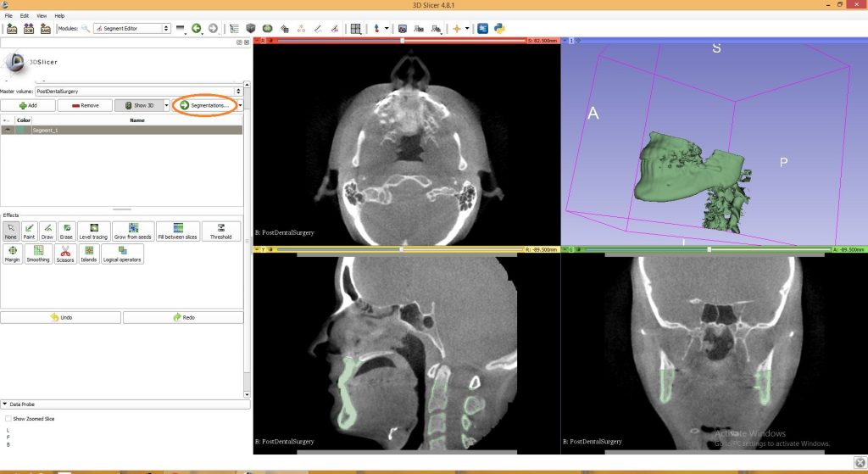Select the Grow from seeds effect
868x474 pixels.
pos(133,231)
